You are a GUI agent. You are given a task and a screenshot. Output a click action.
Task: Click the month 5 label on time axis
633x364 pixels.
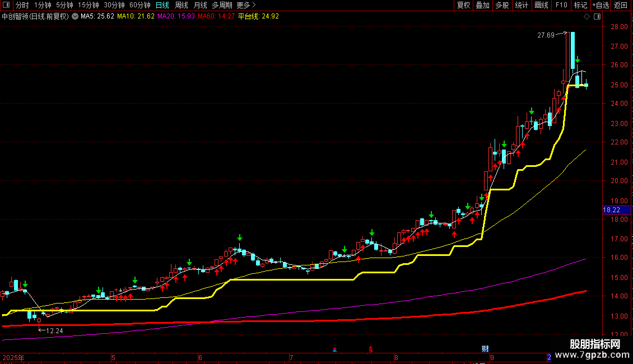(114, 357)
